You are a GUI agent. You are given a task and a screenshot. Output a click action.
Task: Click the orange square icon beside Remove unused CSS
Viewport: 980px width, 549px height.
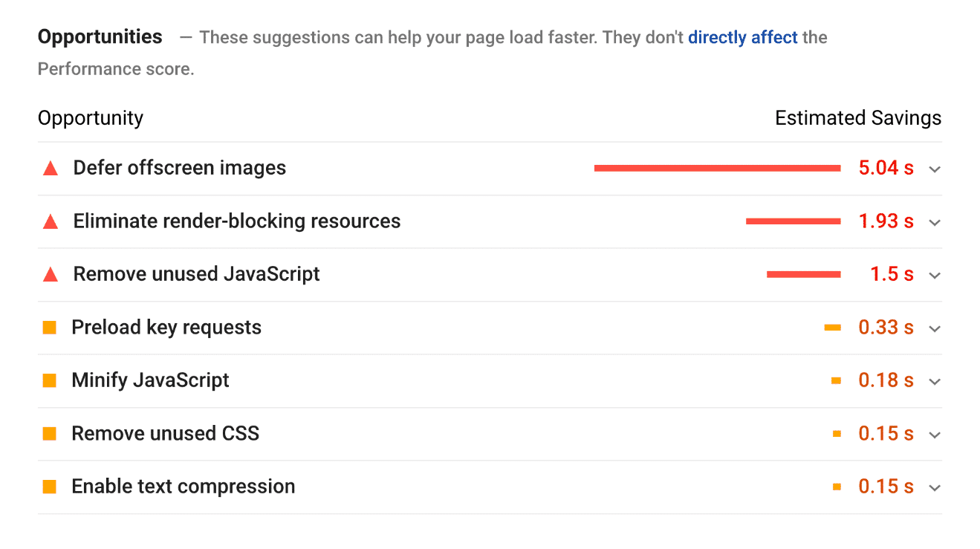click(x=49, y=433)
